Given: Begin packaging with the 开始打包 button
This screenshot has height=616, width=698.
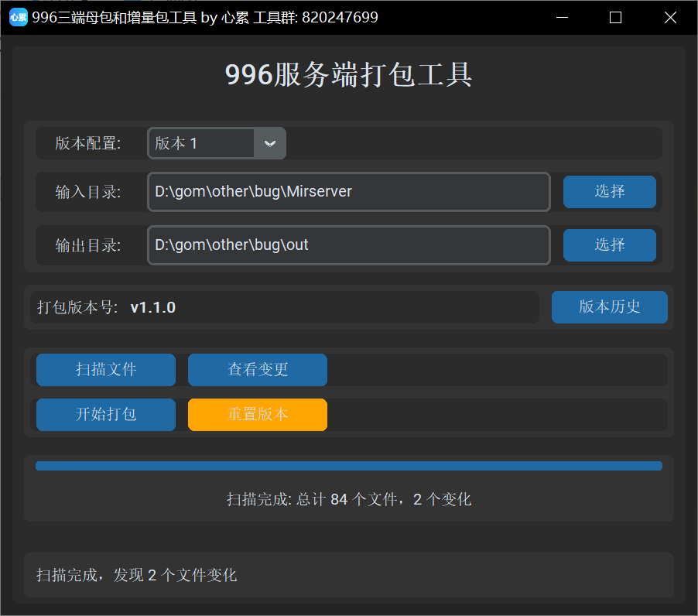Looking at the screenshot, I should pyautogui.click(x=106, y=415).
